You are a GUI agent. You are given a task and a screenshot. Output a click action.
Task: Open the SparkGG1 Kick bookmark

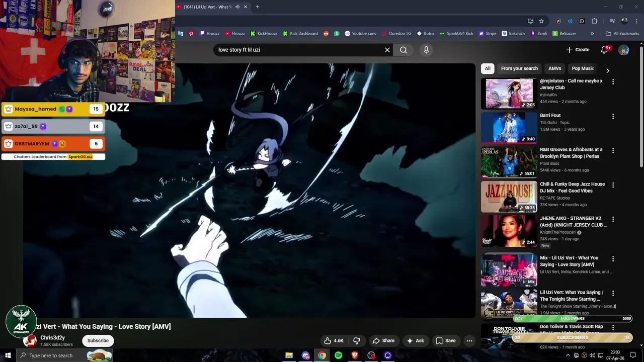pyautogui.click(x=456, y=34)
